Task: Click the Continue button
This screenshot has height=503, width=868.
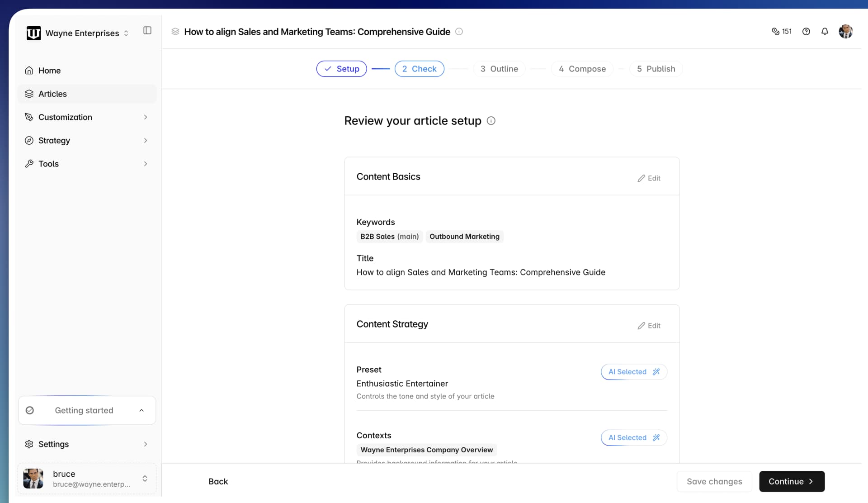Action: click(791, 481)
